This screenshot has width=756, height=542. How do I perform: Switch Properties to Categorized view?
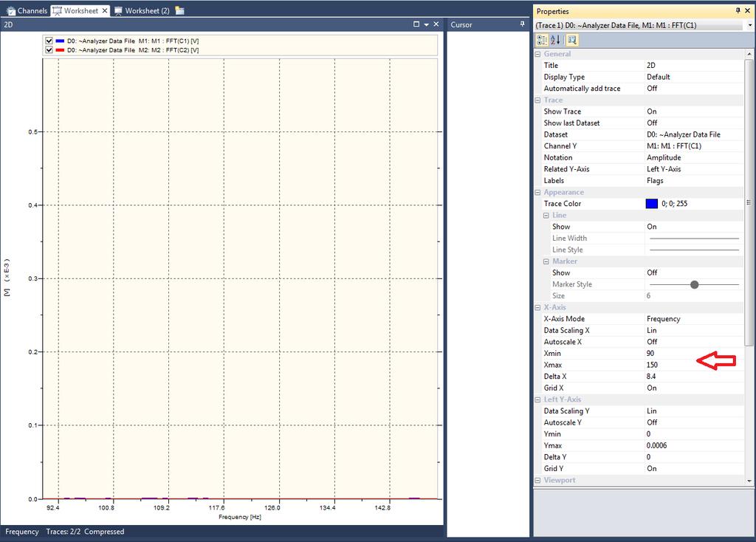click(x=542, y=40)
